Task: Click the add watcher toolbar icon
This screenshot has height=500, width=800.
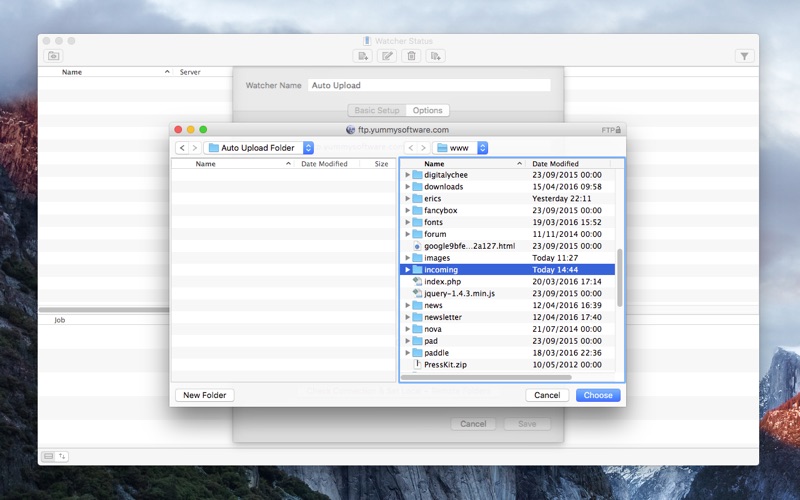Action: click(362, 56)
